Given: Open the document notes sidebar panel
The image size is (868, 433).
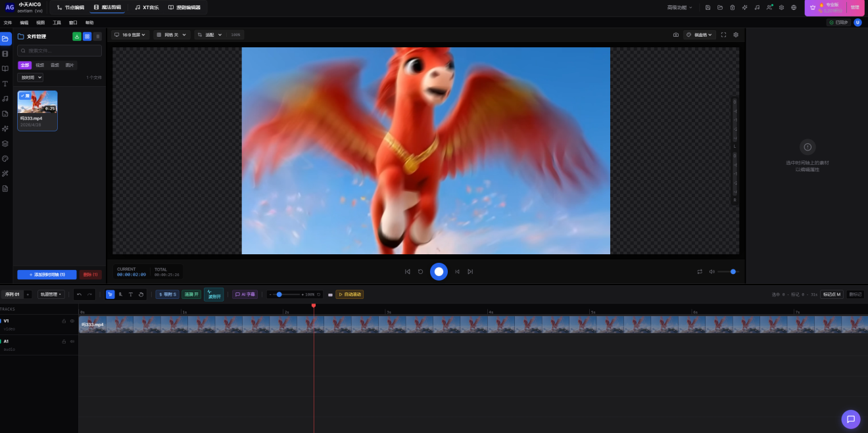Looking at the screenshot, I should [5, 189].
